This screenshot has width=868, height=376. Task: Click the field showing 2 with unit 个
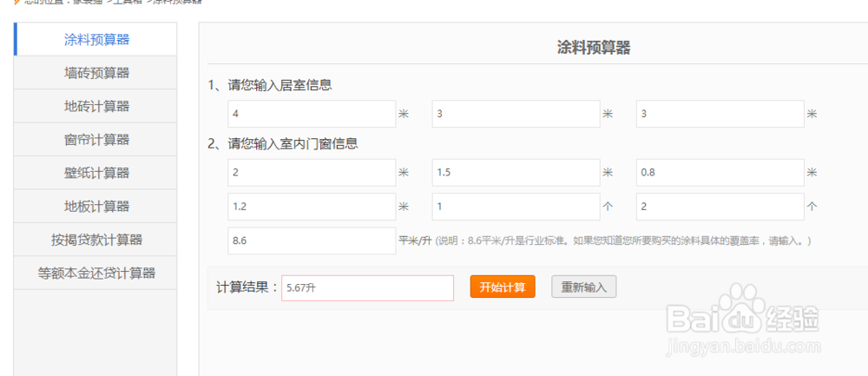tap(720, 208)
